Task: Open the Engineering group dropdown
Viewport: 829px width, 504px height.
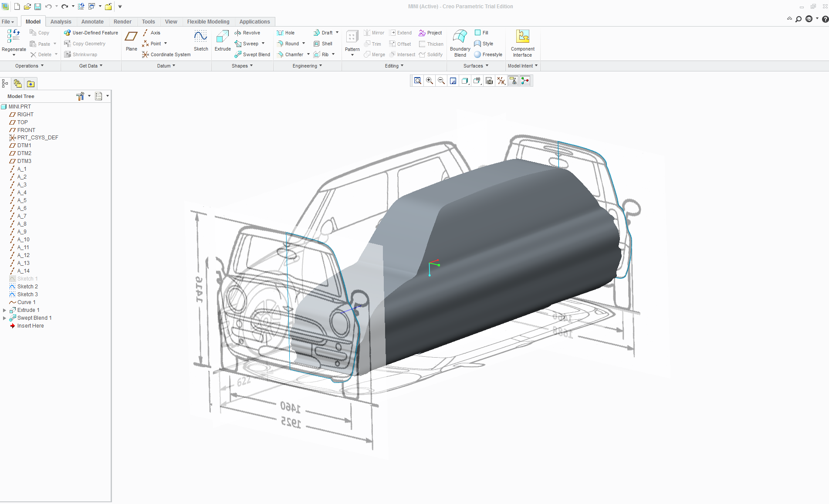Action: point(307,66)
